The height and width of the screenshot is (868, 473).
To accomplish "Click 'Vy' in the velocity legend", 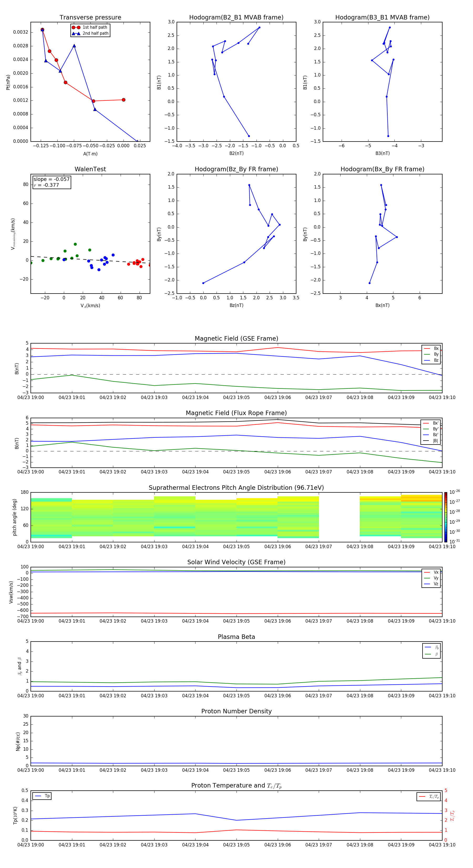I will point(431,578).
